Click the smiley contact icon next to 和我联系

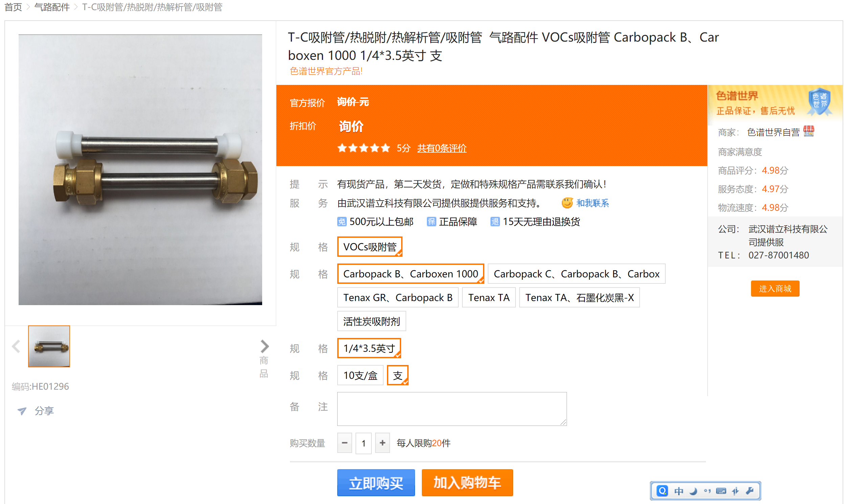click(x=567, y=203)
